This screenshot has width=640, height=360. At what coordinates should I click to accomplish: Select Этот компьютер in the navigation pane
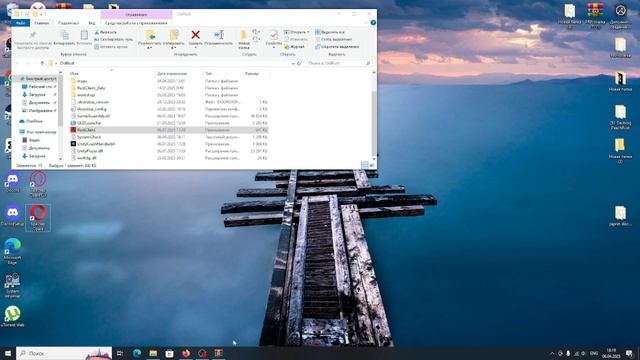pos(38,132)
